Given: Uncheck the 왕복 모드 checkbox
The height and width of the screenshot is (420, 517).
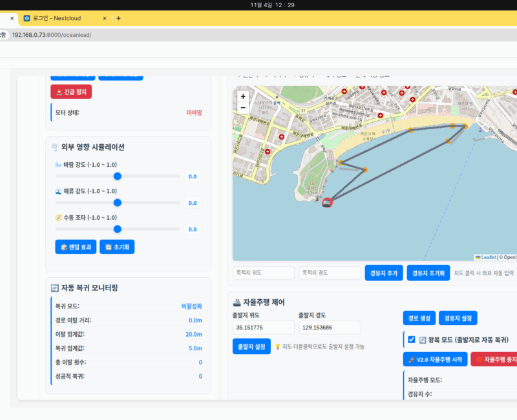Looking at the screenshot, I should coord(411,339).
